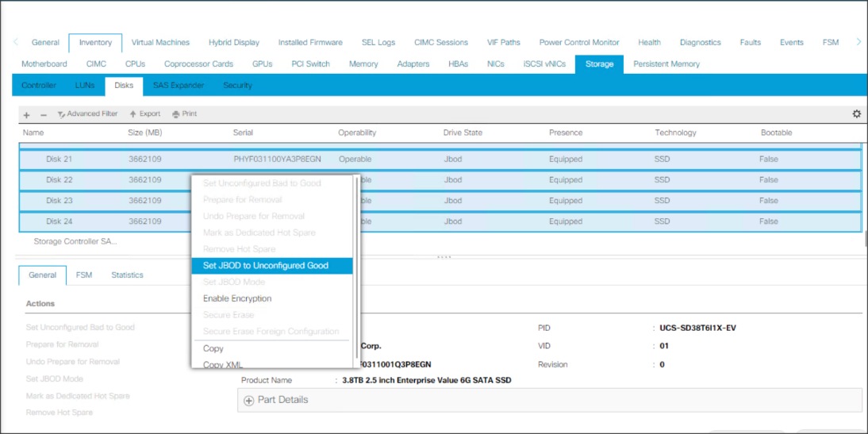Open the Virtual Machines tab

[x=160, y=42]
